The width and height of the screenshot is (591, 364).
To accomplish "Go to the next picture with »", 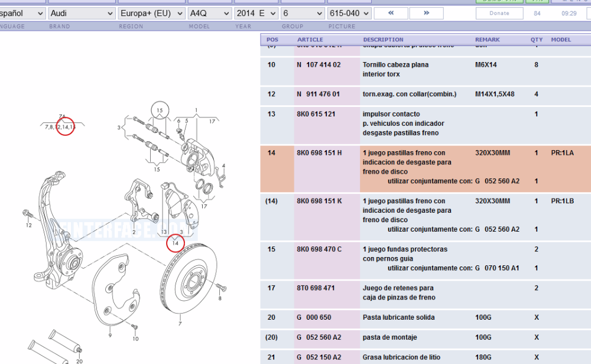I will point(426,13).
